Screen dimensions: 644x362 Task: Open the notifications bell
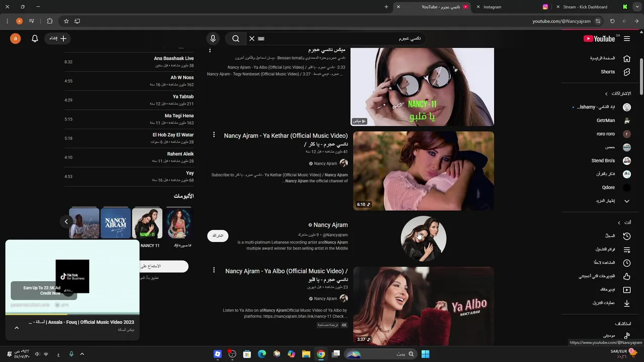(35, 38)
